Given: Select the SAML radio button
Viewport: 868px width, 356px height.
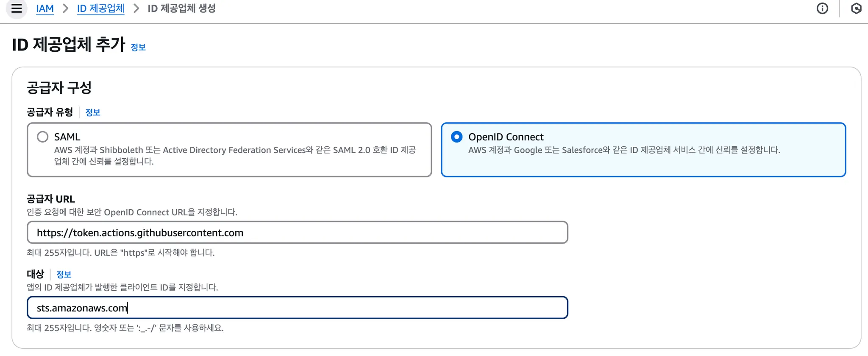Looking at the screenshot, I should [x=43, y=137].
